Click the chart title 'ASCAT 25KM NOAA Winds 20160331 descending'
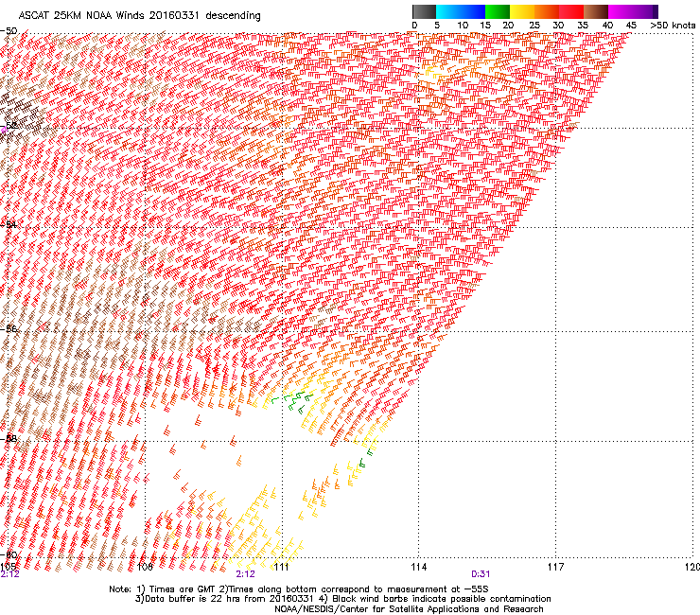This screenshot has height=615, width=700. (140, 16)
